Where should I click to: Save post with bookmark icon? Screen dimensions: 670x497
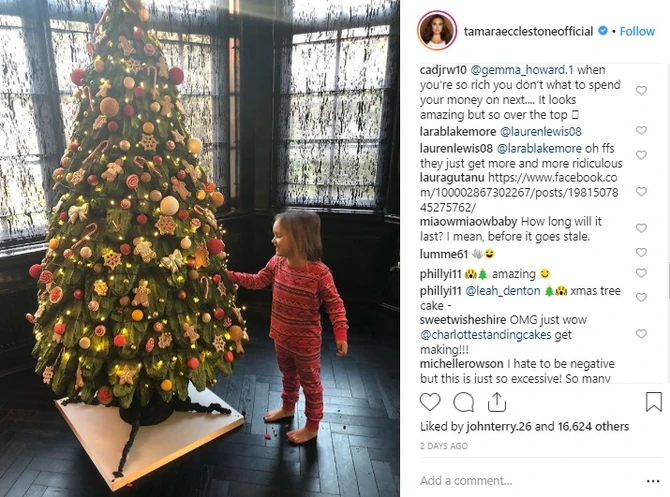tap(654, 402)
